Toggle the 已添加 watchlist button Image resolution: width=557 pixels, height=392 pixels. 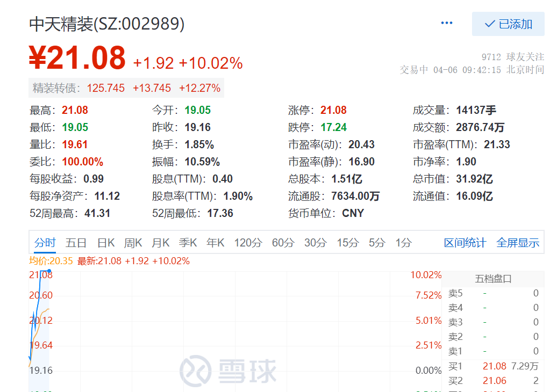[x=508, y=24]
